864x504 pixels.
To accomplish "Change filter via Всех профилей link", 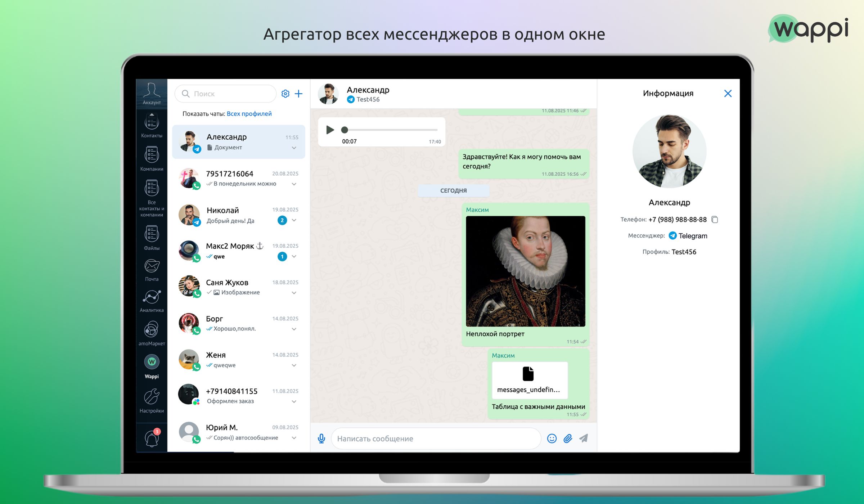I will (x=249, y=114).
